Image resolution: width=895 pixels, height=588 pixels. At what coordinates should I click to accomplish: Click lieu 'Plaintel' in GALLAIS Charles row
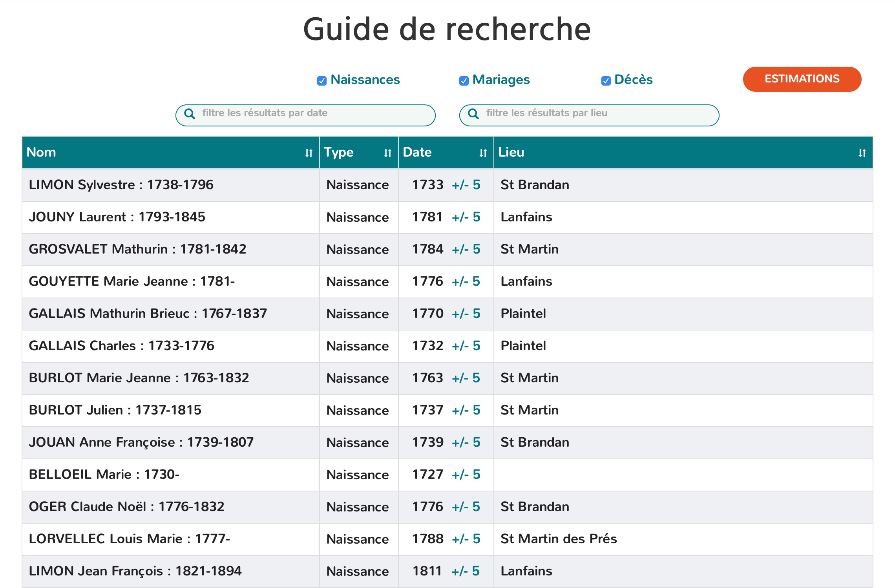(523, 346)
